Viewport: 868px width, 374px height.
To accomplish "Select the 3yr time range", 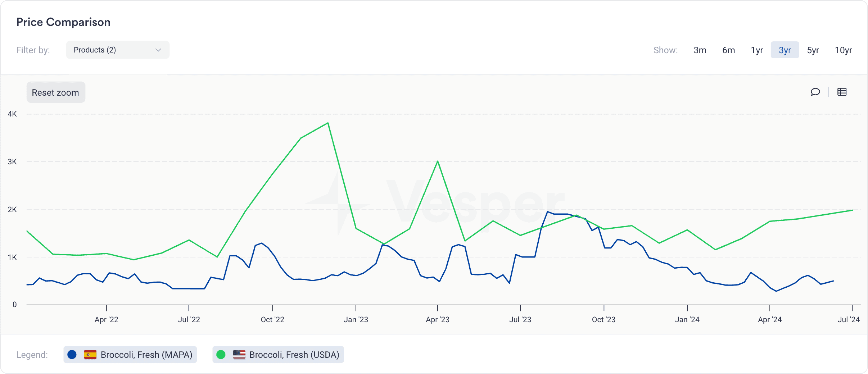I will 785,50.
